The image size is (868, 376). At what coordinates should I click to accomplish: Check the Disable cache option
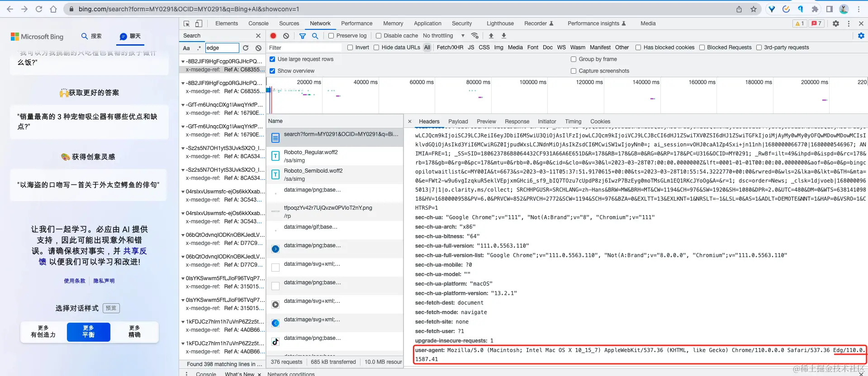click(x=397, y=36)
